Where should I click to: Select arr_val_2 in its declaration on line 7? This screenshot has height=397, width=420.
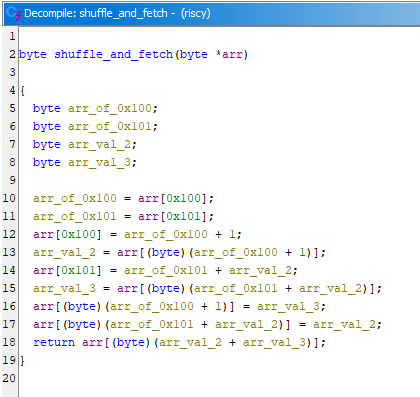click(99, 144)
